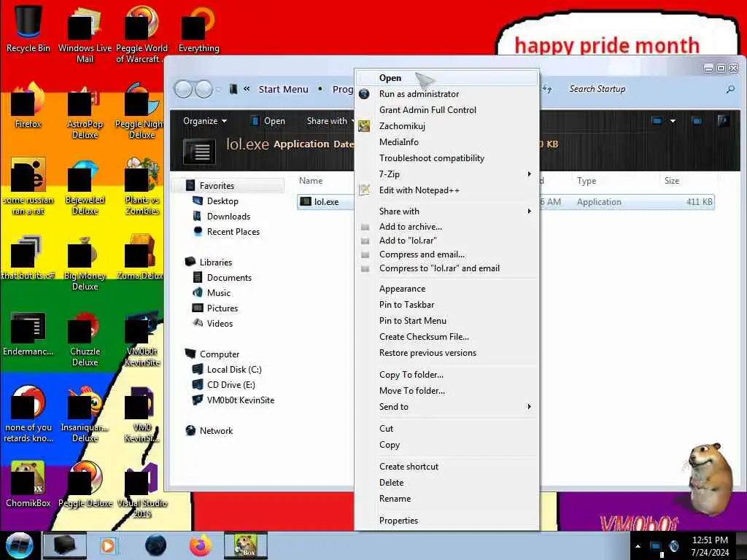Open the view options dropdown arrow
The height and width of the screenshot is (560, 747).
point(673,121)
